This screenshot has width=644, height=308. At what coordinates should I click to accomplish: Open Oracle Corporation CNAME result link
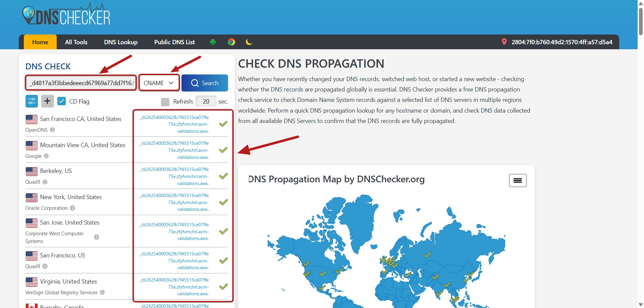[x=174, y=202]
